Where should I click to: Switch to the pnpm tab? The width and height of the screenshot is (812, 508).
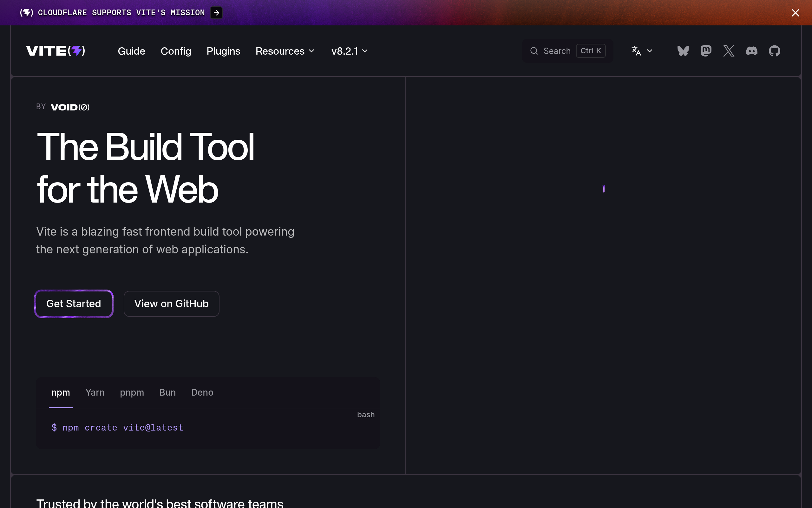click(132, 392)
